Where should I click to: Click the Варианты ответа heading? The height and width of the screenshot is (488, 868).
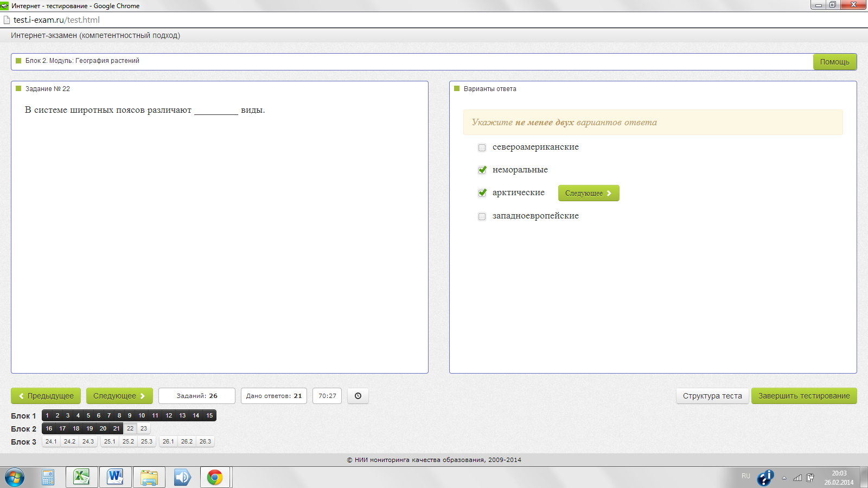click(x=490, y=89)
